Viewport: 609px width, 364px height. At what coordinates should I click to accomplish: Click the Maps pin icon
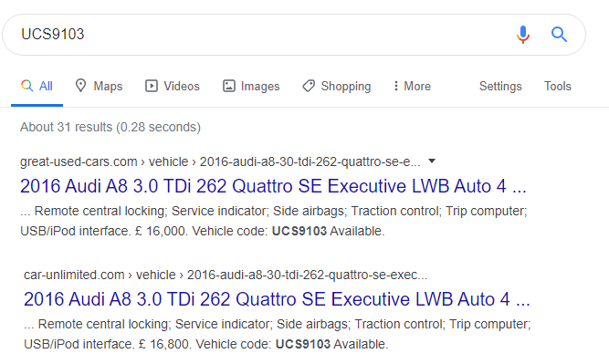(80, 86)
